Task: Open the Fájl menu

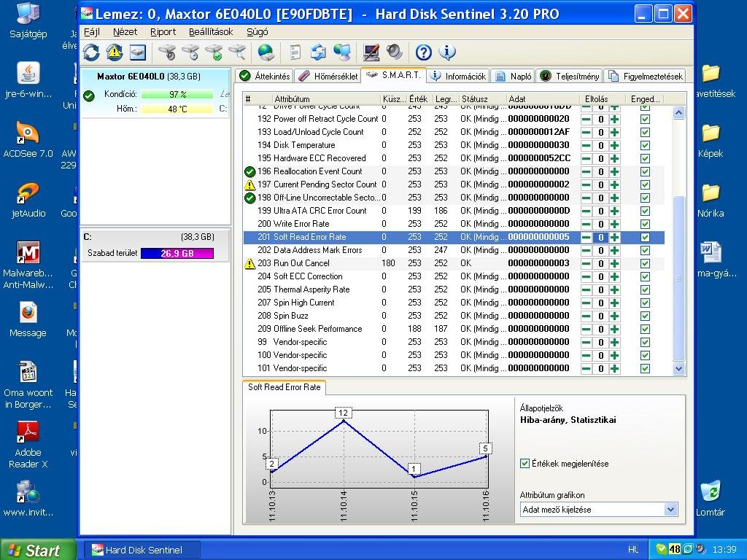Action: (92, 32)
